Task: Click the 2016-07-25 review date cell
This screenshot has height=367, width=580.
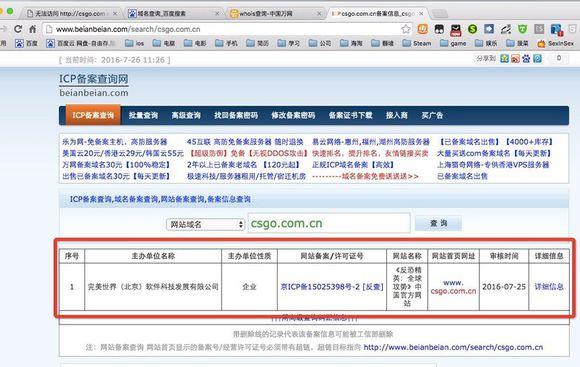Action: tap(504, 287)
